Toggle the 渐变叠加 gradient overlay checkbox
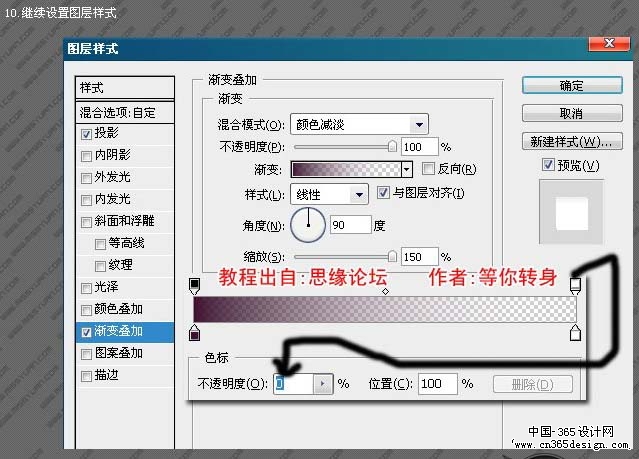 86,332
